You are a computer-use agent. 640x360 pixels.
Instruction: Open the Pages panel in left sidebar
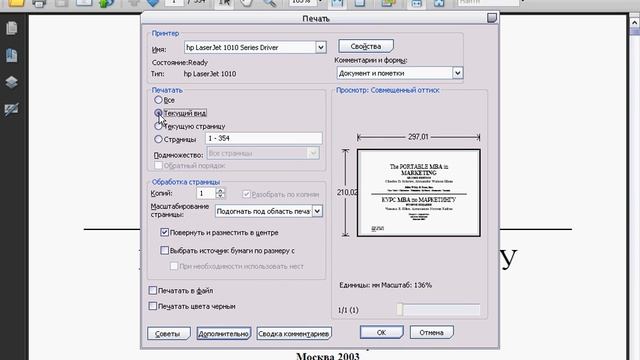pos(12,28)
